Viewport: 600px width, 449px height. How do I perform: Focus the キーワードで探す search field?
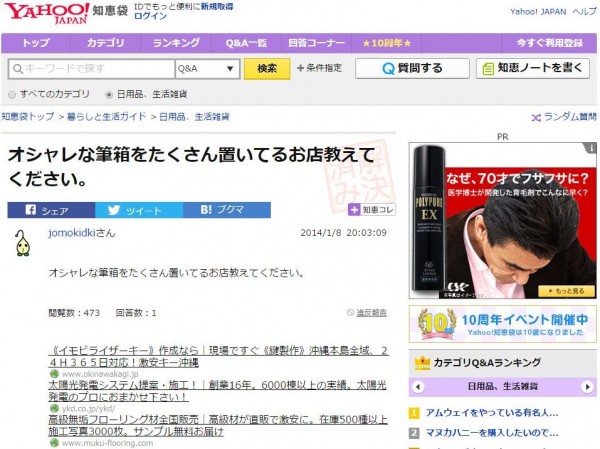[x=90, y=69]
